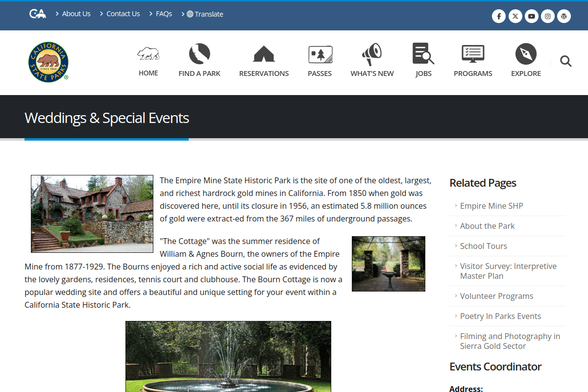Viewport: 588px width, 392px height.
Task: Open Poetry In Parks Events link
Action: [500, 316]
